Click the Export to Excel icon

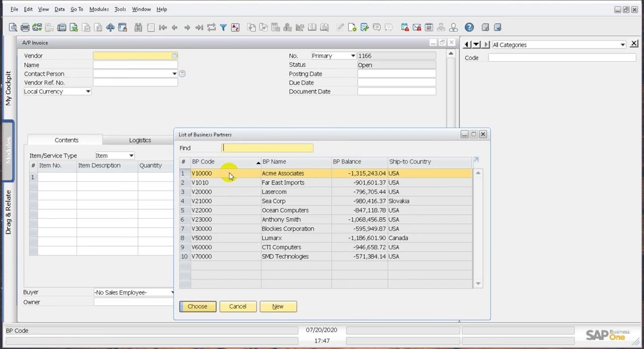click(x=73, y=28)
